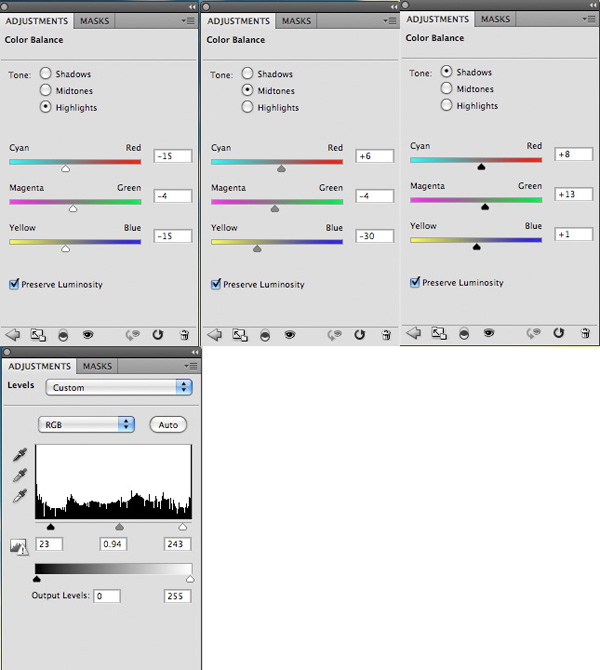Click Cyan-Red slider handle at -15
The width and height of the screenshot is (600, 670).
65,169
